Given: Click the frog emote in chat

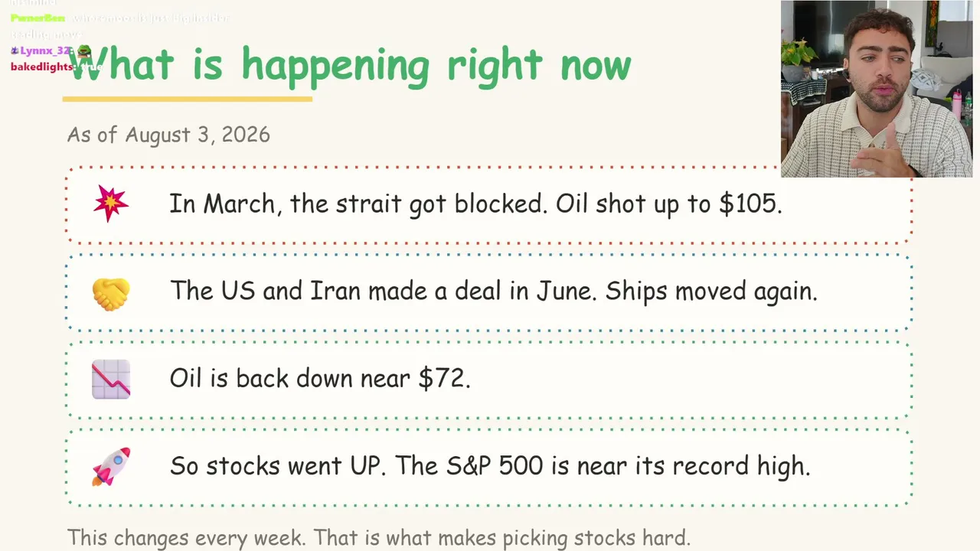Looking at the screenshot, I should 84,51.
